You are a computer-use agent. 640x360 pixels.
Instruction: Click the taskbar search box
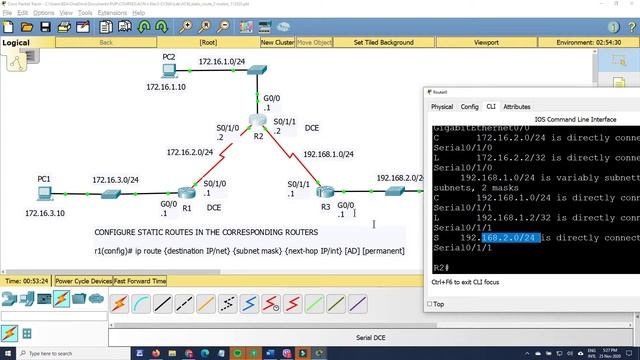[73, 353]
